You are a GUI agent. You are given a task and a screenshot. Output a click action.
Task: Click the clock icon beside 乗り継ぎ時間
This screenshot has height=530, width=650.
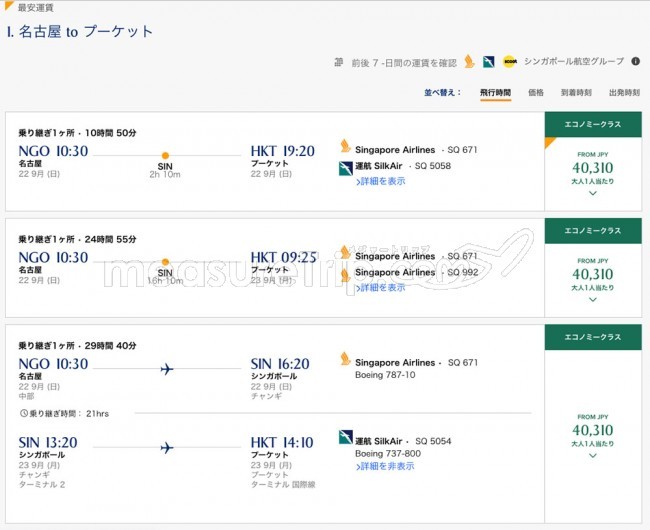point(24,413)
